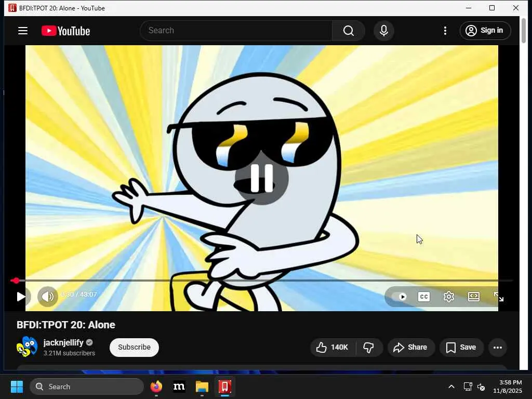Open the three-dot settings menu in header
The width and height of the screenshot is (532, 399).
(445, 31)
